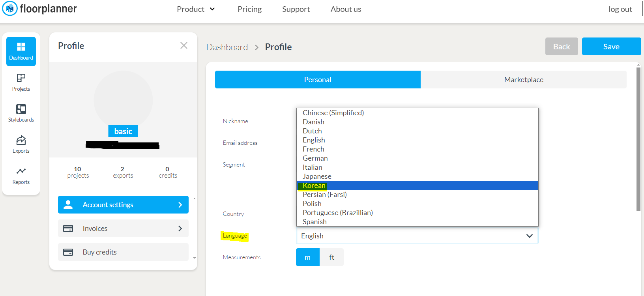Switch to the Personal tab

coord(318,80)
